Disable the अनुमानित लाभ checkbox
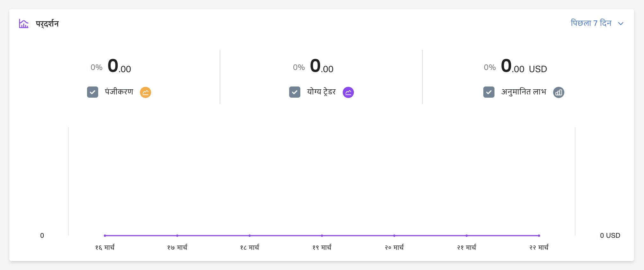 click(x=489, y=92)
